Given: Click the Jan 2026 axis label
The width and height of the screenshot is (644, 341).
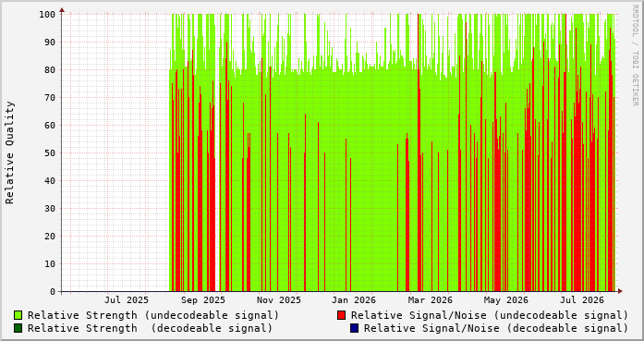Looking at the screenshot, I should pyautogui.click(x=354, y=300).
